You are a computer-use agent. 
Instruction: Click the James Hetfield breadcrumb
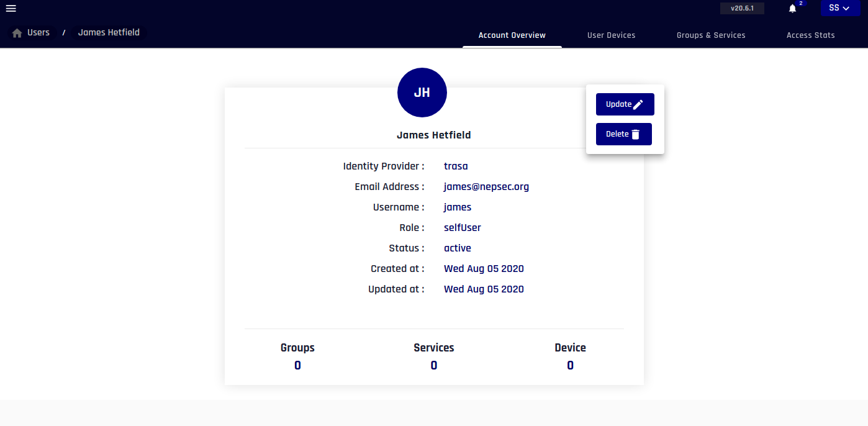tap(109, 32)
